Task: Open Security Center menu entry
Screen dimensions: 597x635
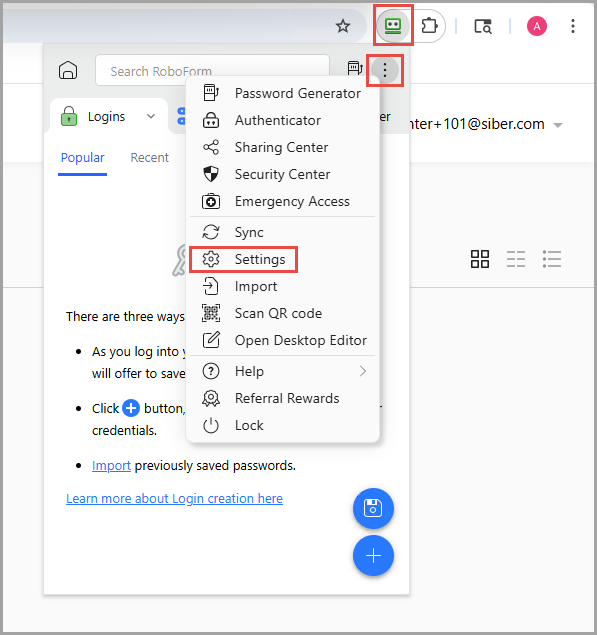Action: tap(283, 174)
